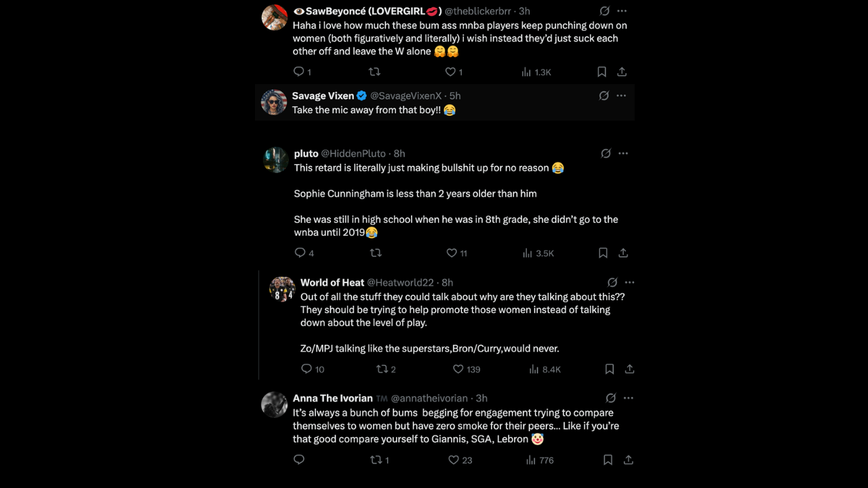Reply to SawBeyoncé's tweet

(298, 71)
